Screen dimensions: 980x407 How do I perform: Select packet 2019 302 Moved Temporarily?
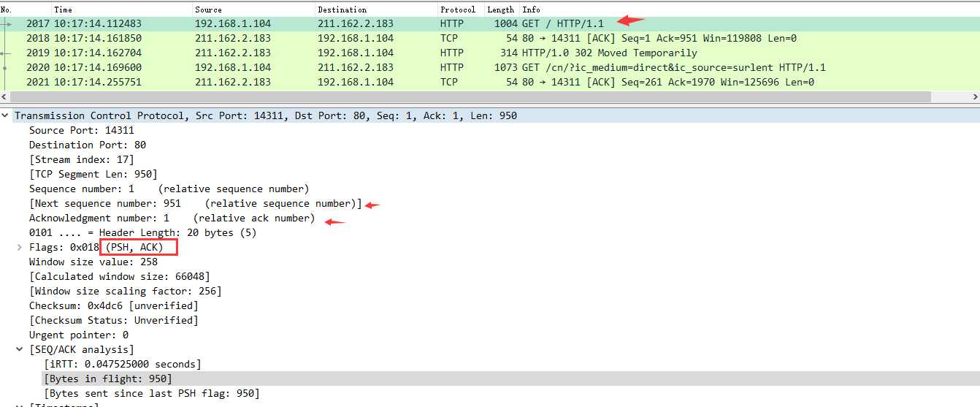tap(490, 53)
